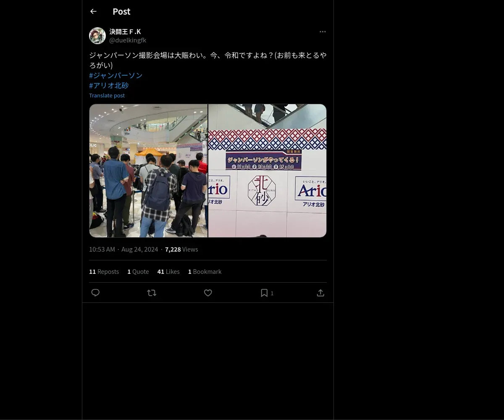504x420 pixels.
Task: Click the 7,228 Views counter
Action: point(181,249)
